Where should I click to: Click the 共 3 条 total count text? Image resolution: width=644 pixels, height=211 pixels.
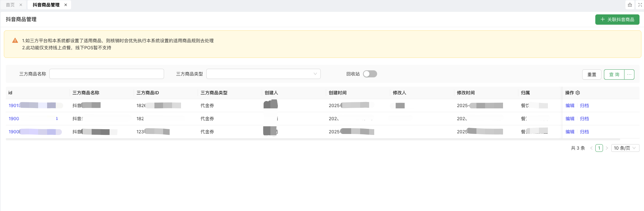tap(578, 148)
